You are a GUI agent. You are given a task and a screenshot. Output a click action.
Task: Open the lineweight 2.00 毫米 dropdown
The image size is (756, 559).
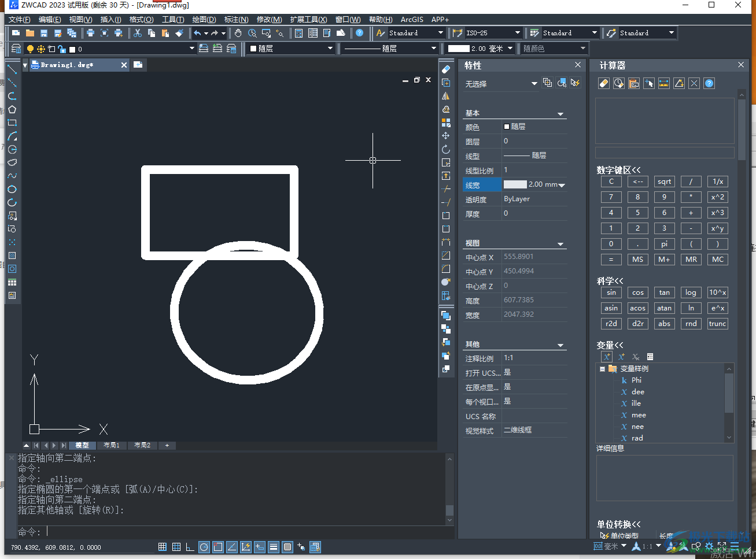point(510,49)
